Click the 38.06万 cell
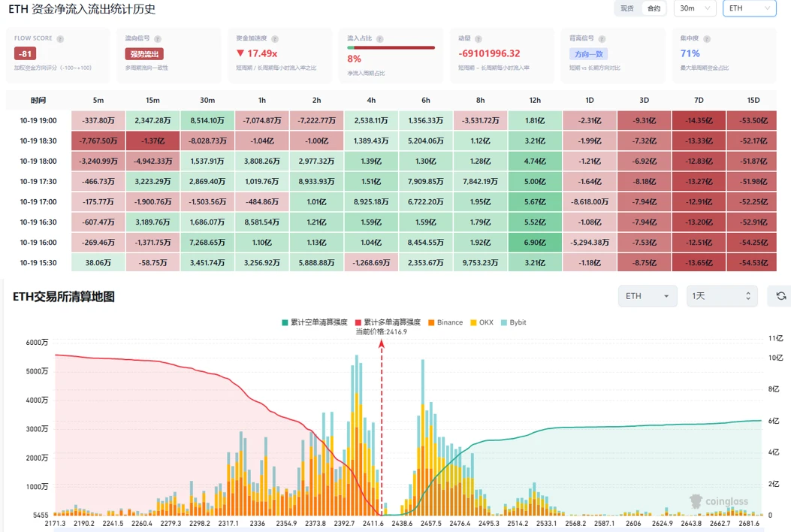The image size is (791, 532). click(98, 262)
